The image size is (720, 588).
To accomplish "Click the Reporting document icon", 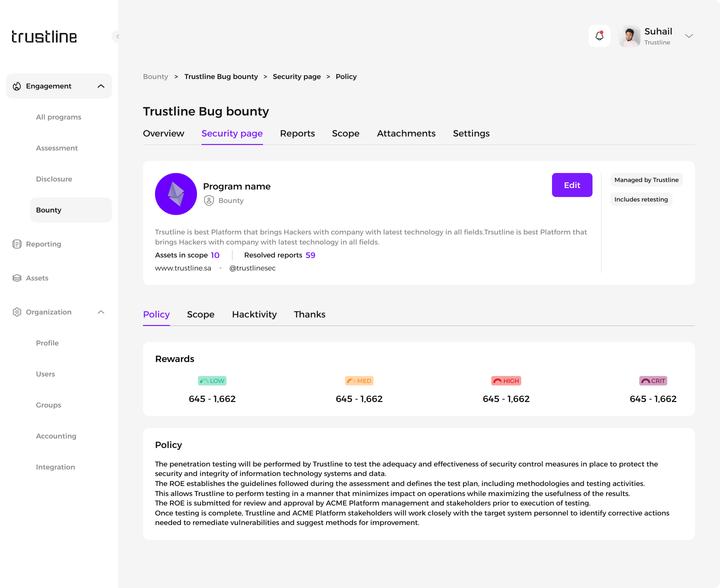I will (17, 244).
